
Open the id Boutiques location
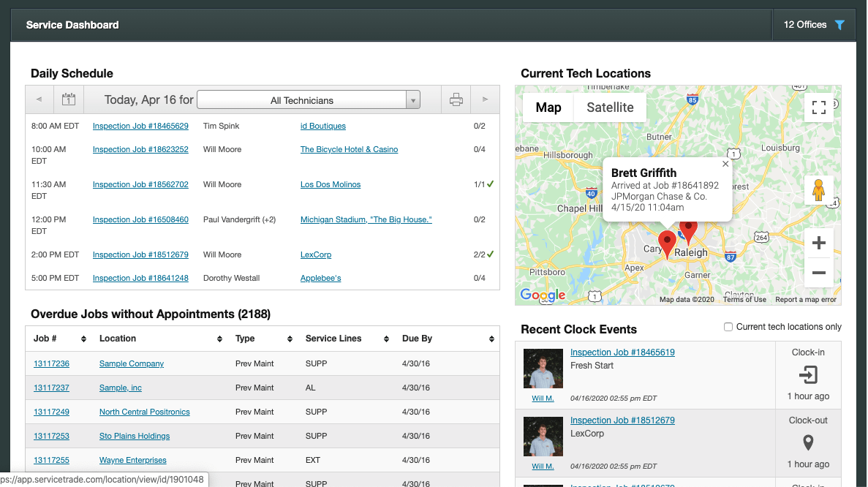click(322, 127)
